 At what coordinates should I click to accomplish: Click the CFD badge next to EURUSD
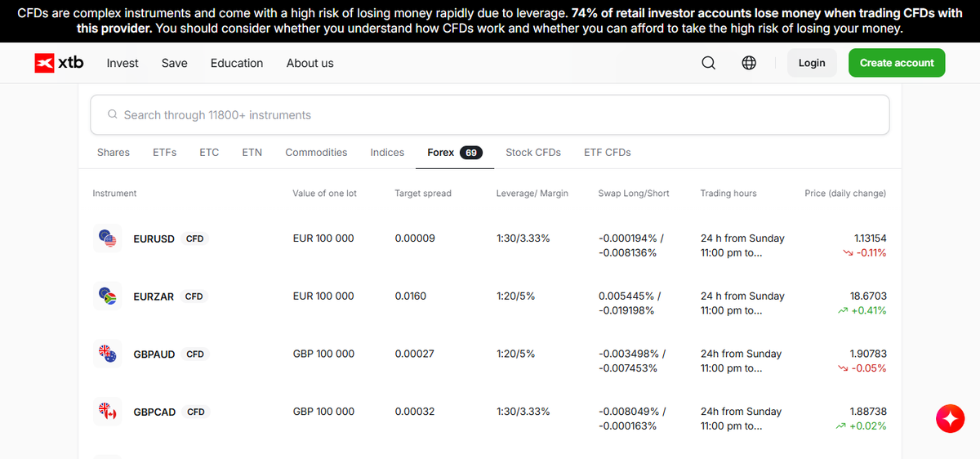(195, 239)
